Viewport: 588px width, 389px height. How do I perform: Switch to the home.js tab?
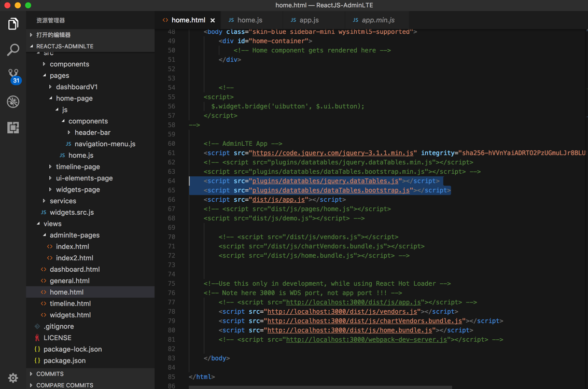click(249, 20)
